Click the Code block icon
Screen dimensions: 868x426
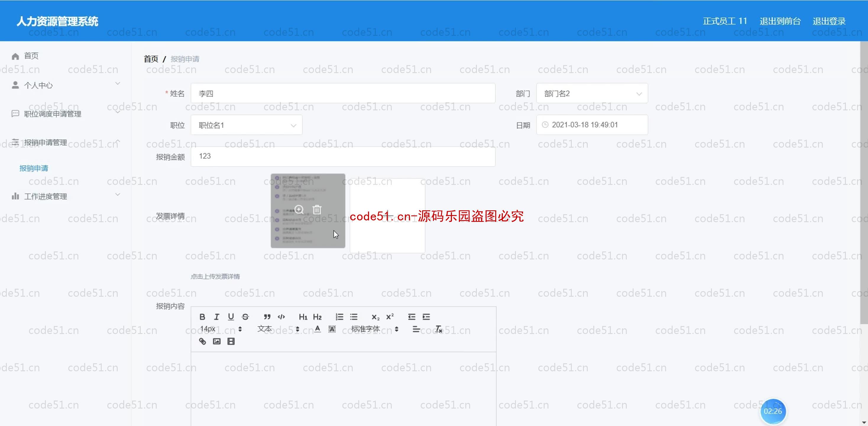(x=281, y=316)
